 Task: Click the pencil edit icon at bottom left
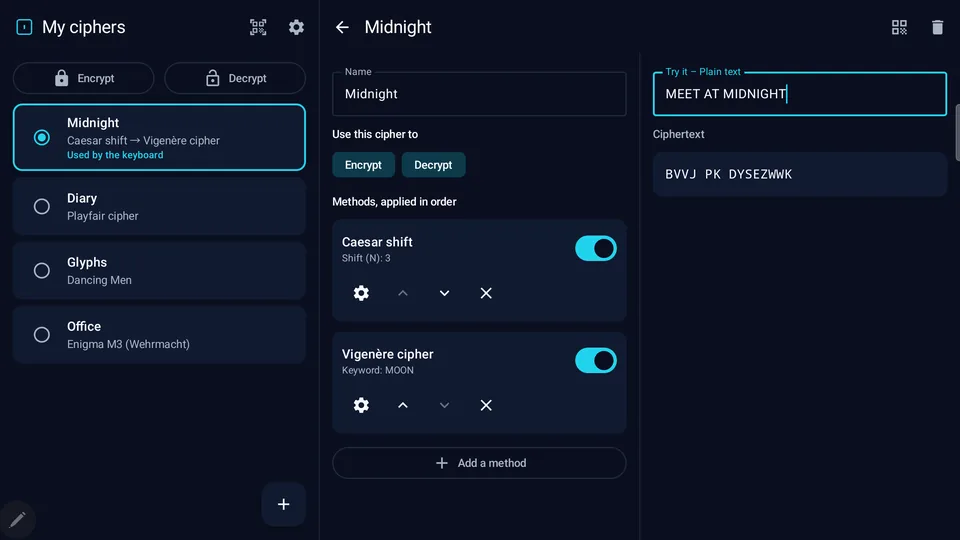(17, 520)
